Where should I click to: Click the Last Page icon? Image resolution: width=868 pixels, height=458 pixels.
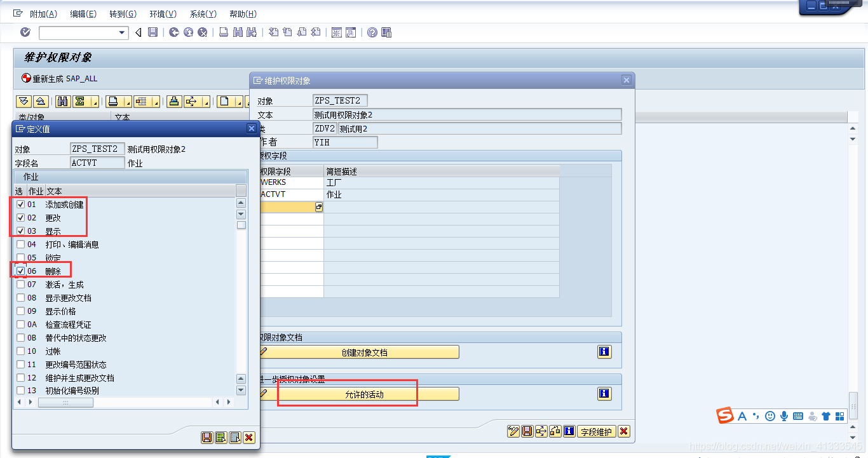(x=316, y=32)
